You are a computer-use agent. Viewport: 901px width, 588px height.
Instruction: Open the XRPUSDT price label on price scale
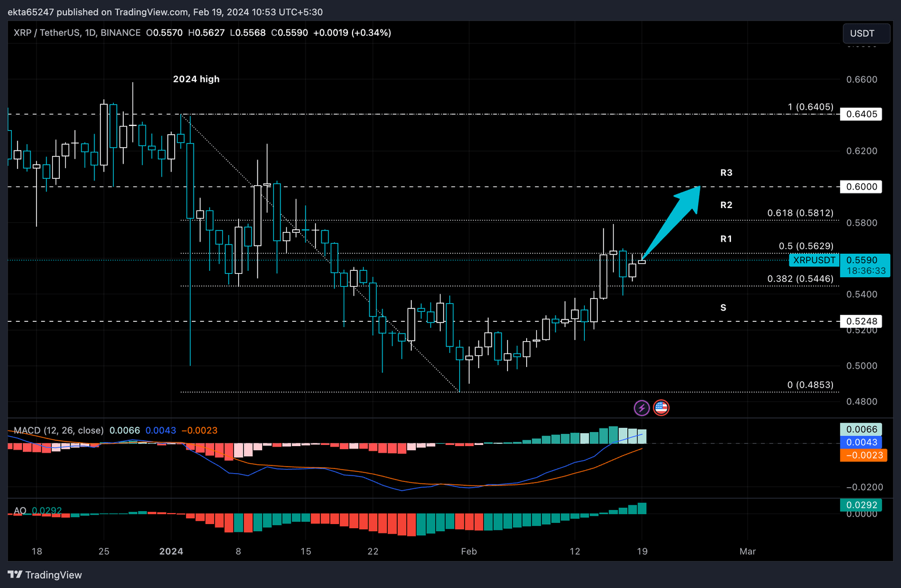point(814,260)
